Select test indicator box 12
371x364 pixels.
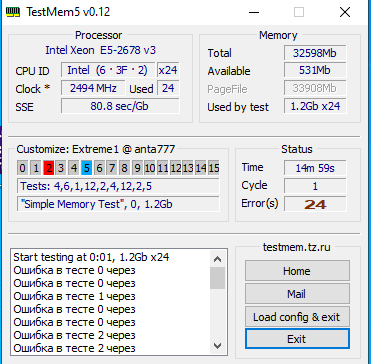[175, 168]
